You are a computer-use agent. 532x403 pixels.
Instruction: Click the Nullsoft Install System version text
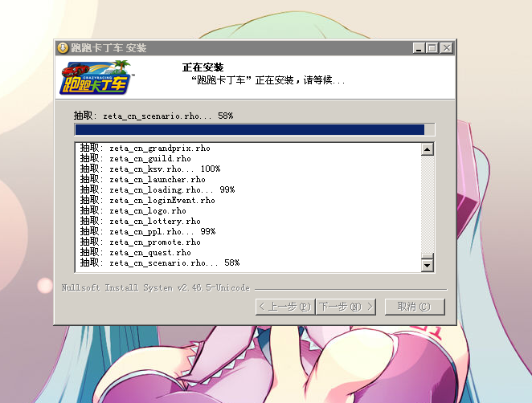pyautogui.click(x=156, y=287)
